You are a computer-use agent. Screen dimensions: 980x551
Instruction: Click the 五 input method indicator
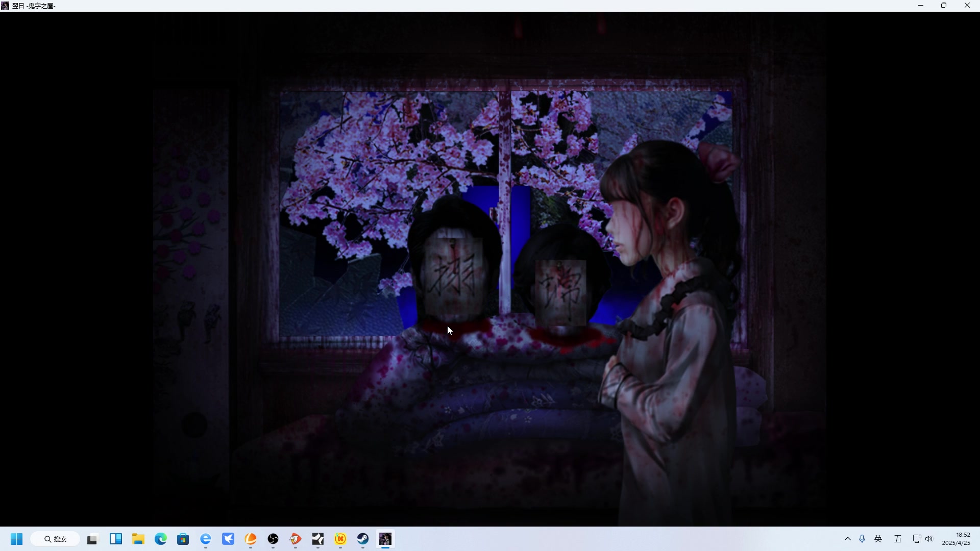pyautogui.click(x=898, y=539)
